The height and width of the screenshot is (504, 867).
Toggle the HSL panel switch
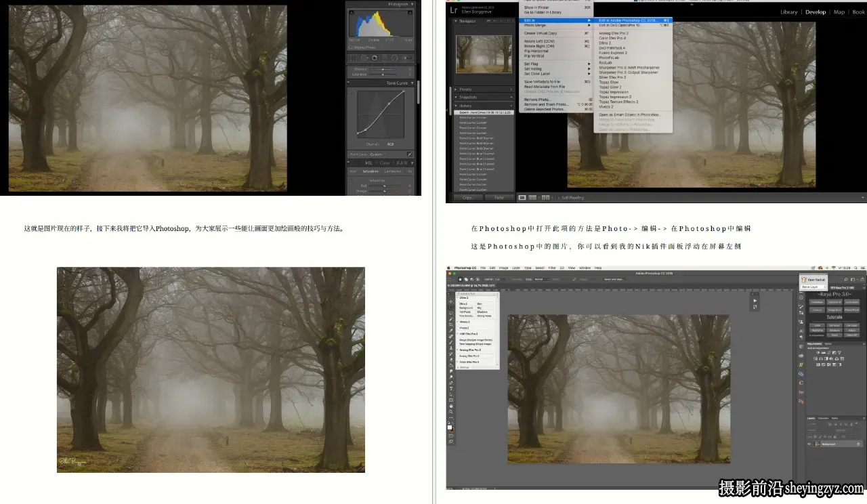(x=348, y=162)
